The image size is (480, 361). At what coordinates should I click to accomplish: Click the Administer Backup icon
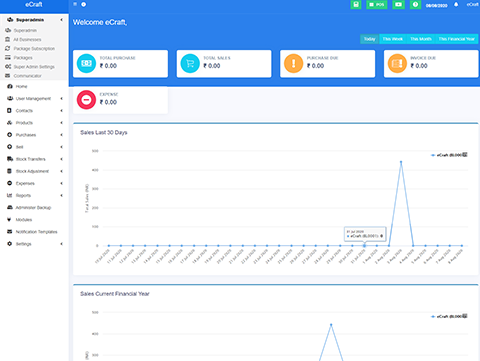[10, 207]
